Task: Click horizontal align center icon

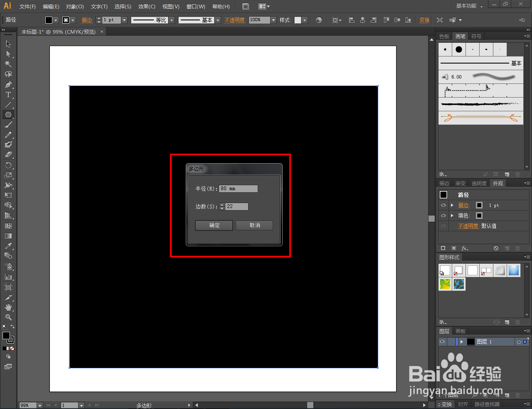Action: (x=362, y=20)
